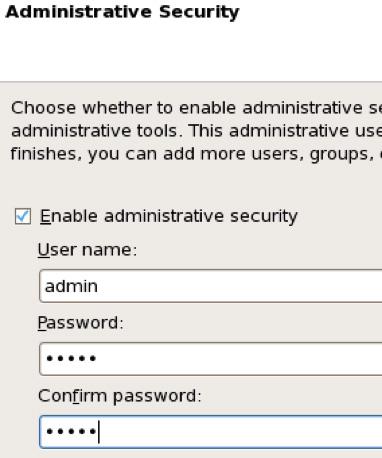Place cursor after masked dots in Password field
The image size is (382, 458).
(99, 359)
